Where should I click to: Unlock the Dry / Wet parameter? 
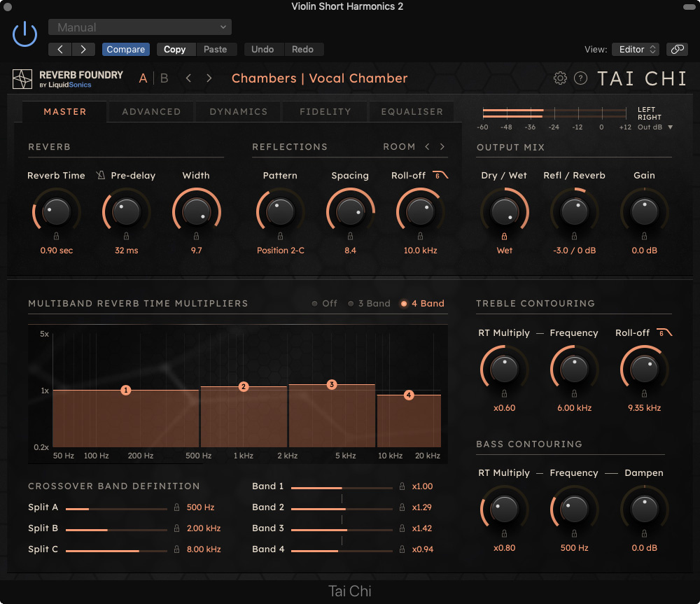(505, 236)
